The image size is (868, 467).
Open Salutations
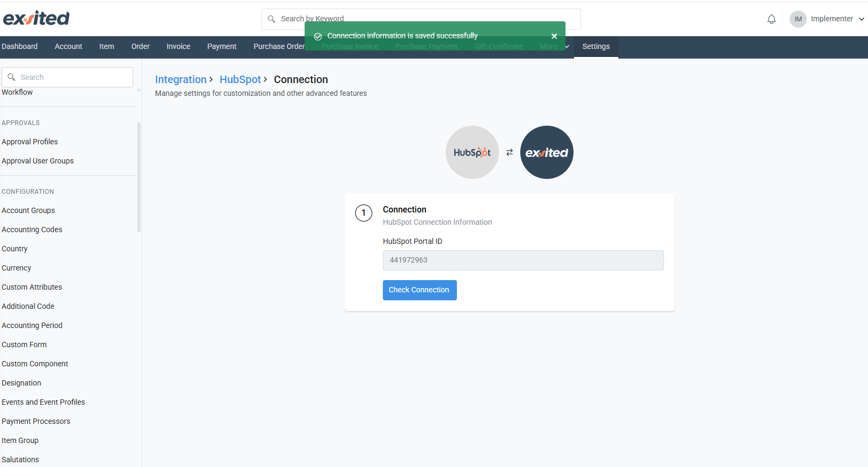coord(20,460)
